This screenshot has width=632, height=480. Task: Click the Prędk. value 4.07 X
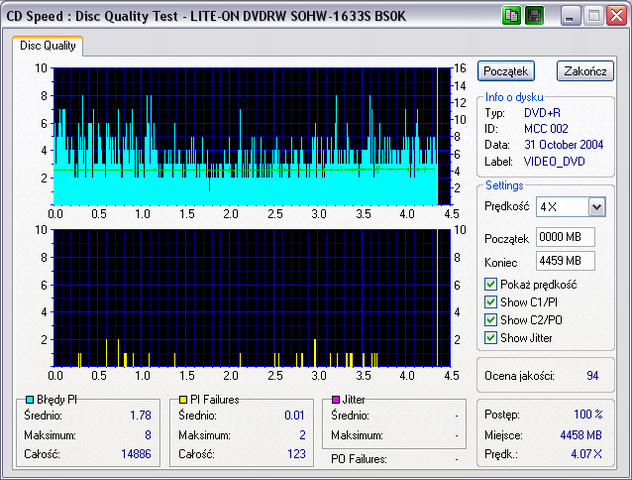(586, 454)
